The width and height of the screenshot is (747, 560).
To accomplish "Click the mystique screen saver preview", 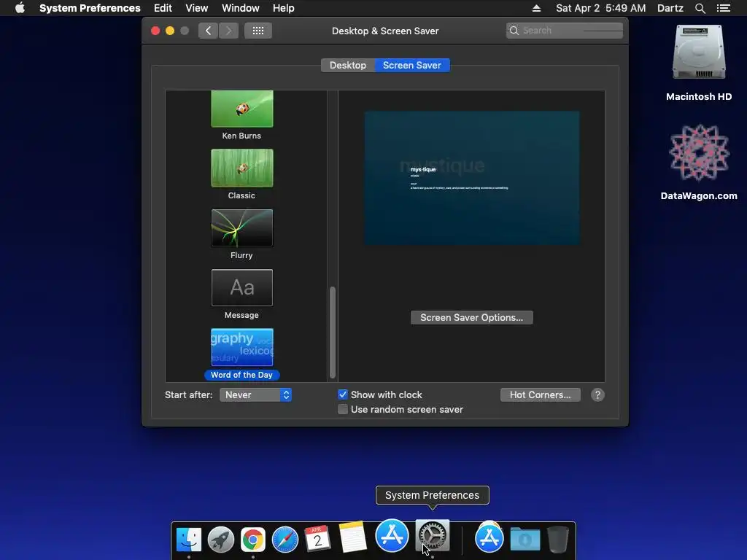I will [472, 178].
